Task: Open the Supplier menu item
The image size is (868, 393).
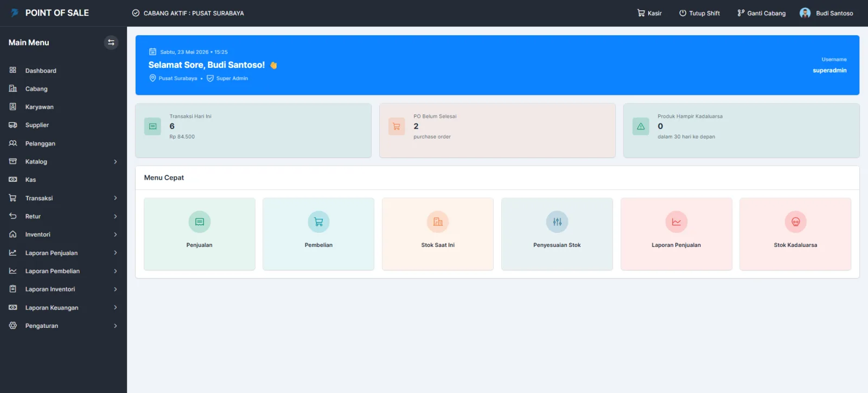Action: pos(63,125)
